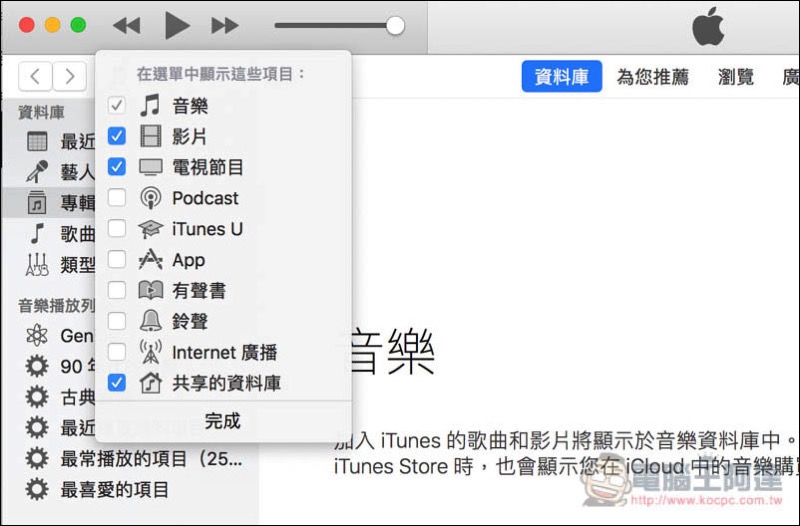The height and width of the screenshot is (526, 800).
Task: Click the film strip icon beside 影片
Action: pyautogui.click(x=151, y=136)
